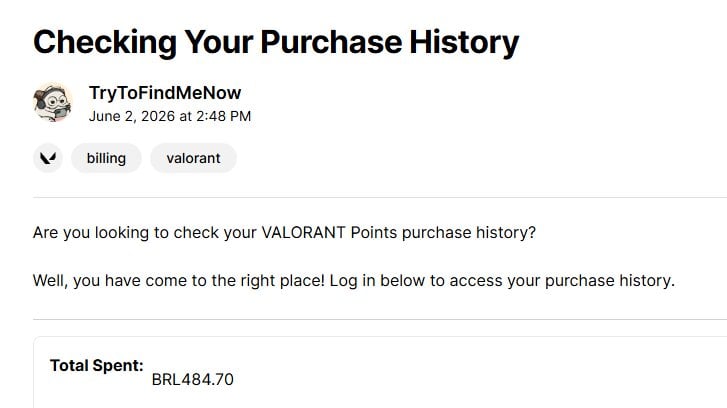Click the VALORANT logo icon chip
This screenshot has width=727, height=408.
(48, 158)
